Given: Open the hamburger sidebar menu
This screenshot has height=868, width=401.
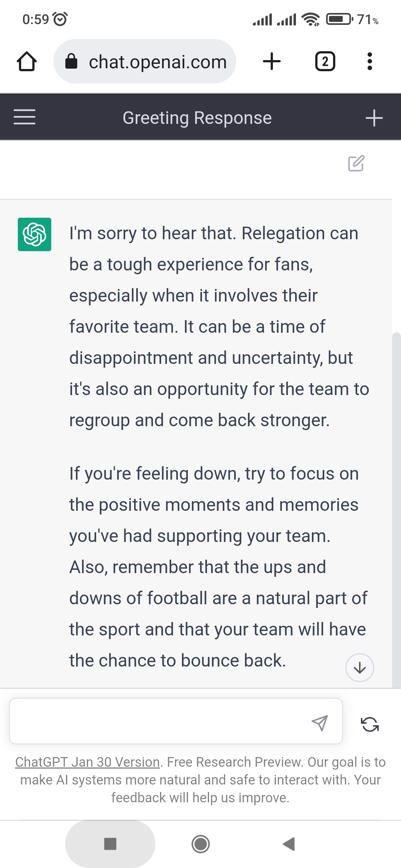Looking at the screenshot, I should pyautogui.click(x=25, y=117).
